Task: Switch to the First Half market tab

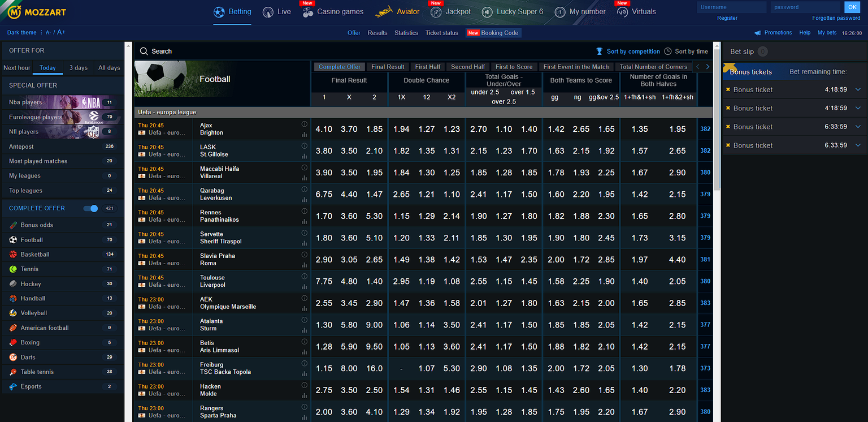Action: [x=428, y=67]
